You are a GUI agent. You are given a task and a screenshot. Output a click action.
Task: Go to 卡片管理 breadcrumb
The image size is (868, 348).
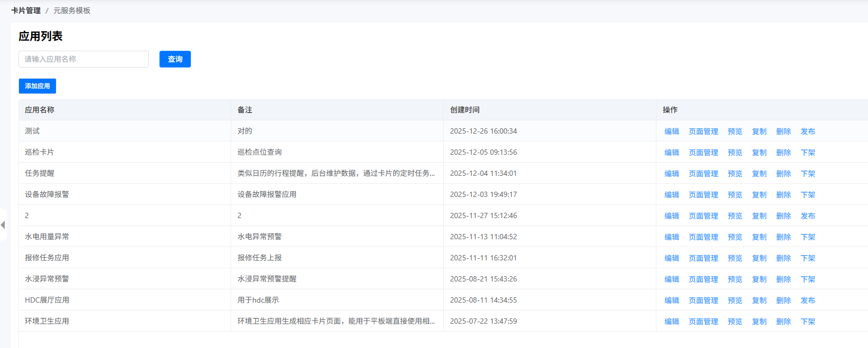(26, 11)
